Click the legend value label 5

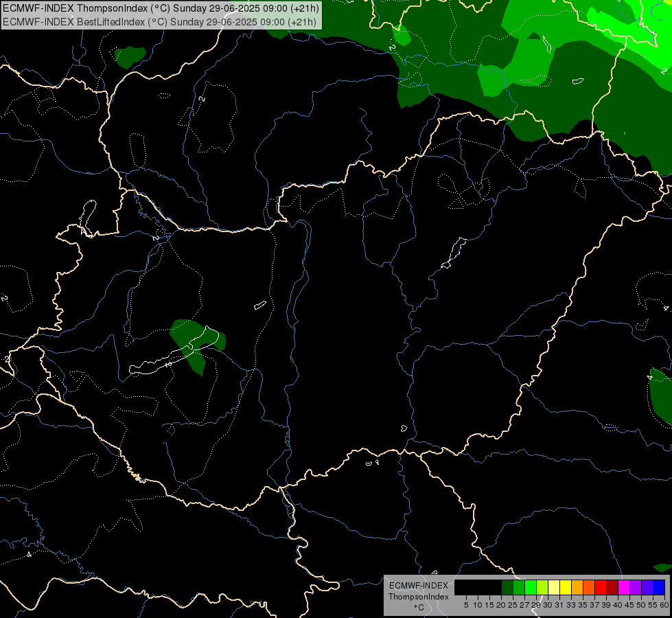(x=466, y=605)
